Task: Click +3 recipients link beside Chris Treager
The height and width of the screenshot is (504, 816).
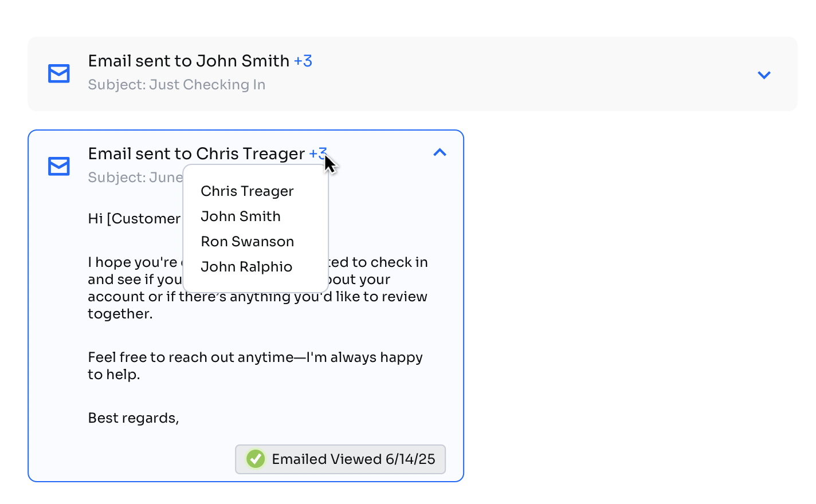Action: [x=317, y=153]
